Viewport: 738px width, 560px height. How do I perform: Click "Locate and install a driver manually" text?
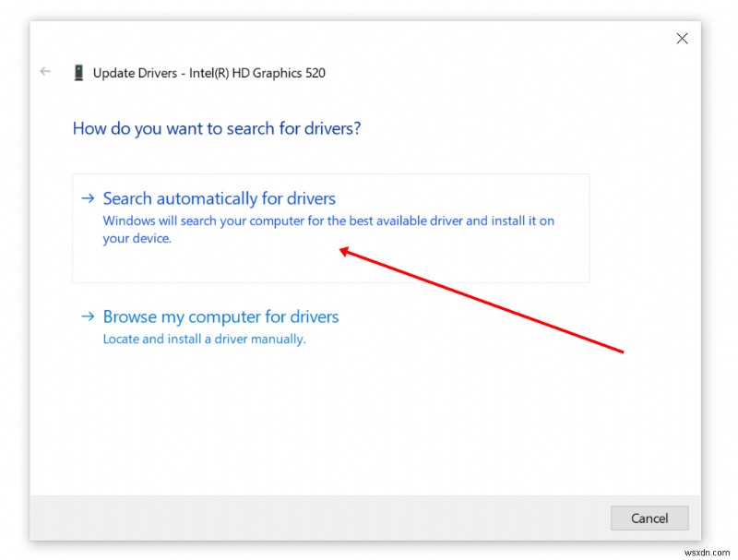pos(207,339)
